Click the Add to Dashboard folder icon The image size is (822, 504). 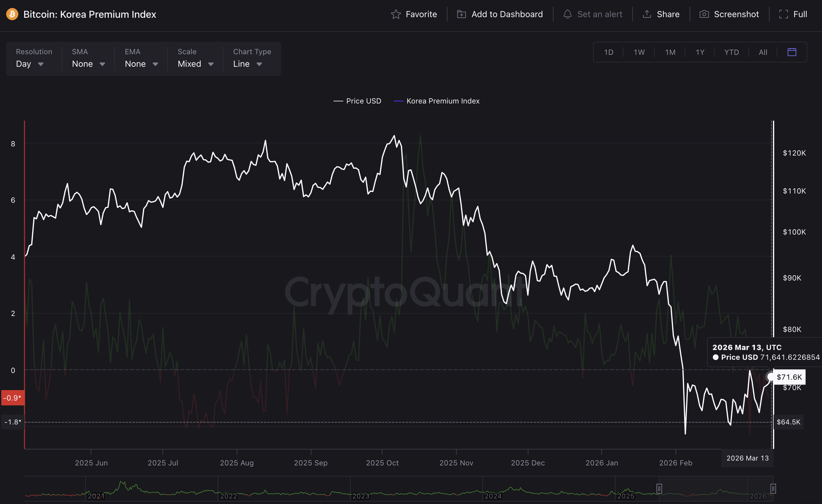coord(461,14)
